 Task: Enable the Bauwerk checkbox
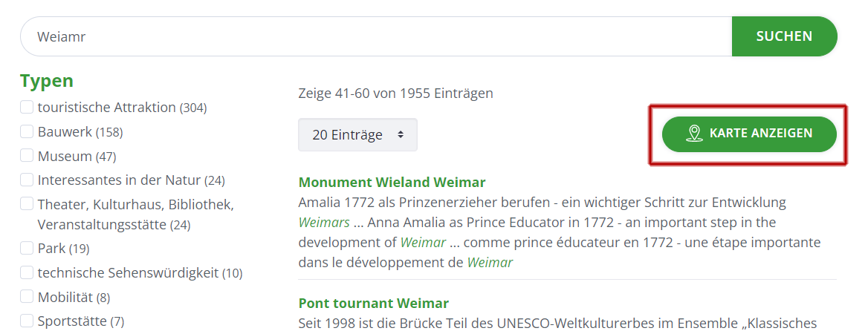click(27, 131)
